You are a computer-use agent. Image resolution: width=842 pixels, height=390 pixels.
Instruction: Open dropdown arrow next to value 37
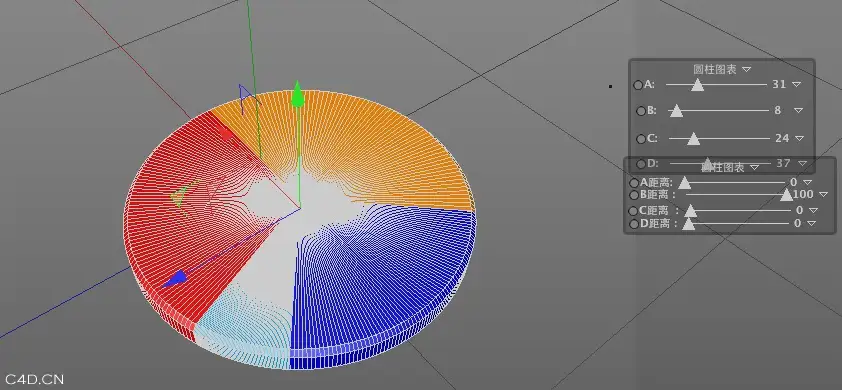[802, 163]
